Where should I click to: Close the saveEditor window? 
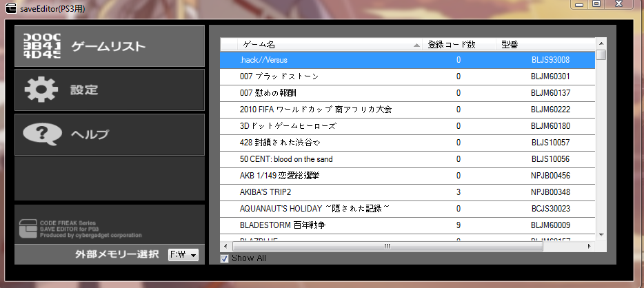pyautogui.click(x=618, y=4)
